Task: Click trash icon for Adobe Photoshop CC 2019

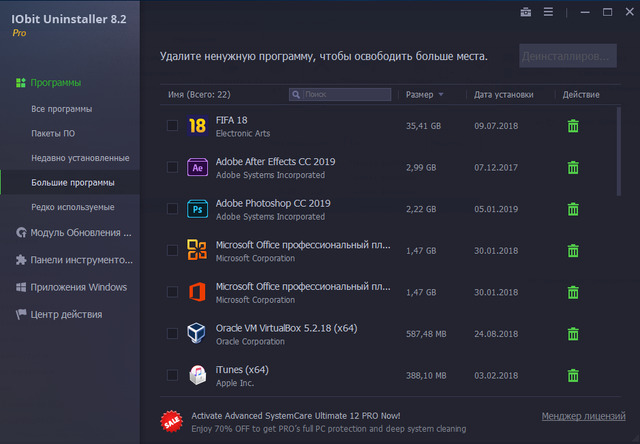Action: [x=573, y=209]
